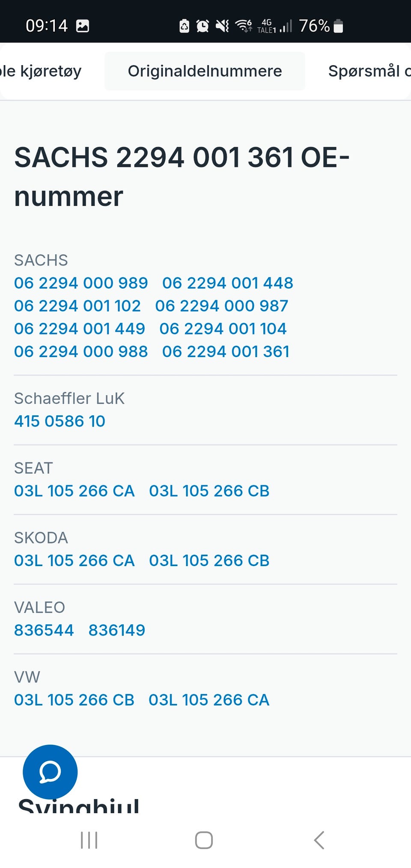Open Schaeffler LuK number 415 0586 10
The width and height of the screenshot is (411, 868).
(60, 421)
